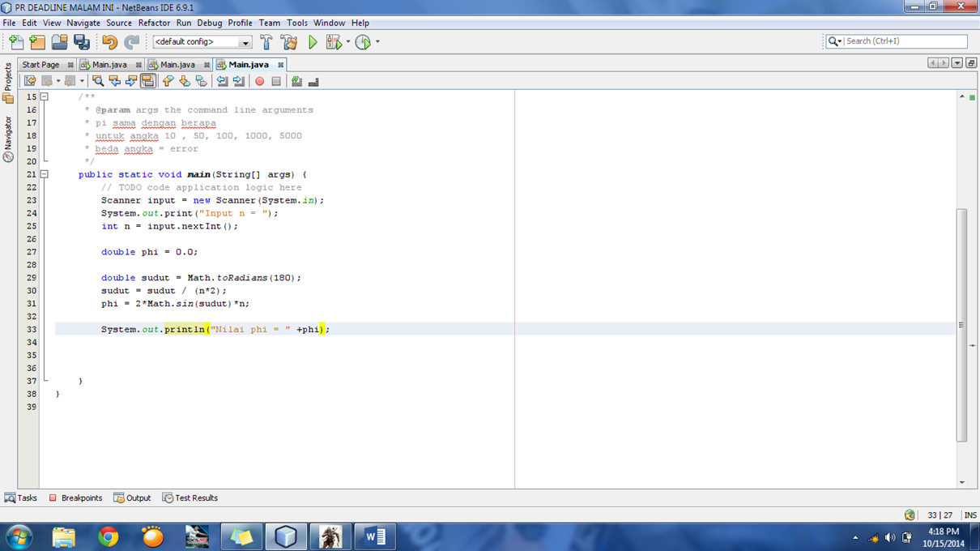Open the Tasks window button
The height and width of the screenshot is (551, 980).
[21, 498]
